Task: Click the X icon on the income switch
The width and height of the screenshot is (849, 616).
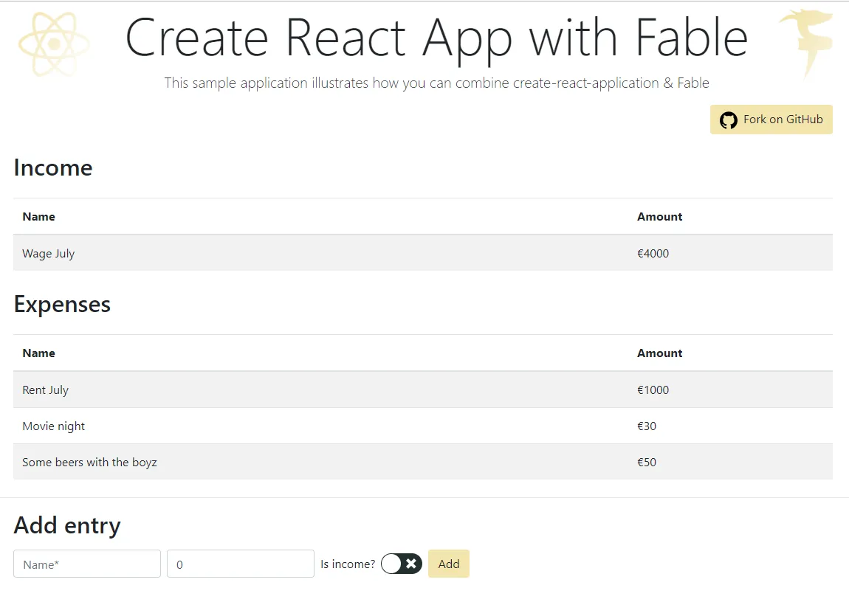Action: 410,564
